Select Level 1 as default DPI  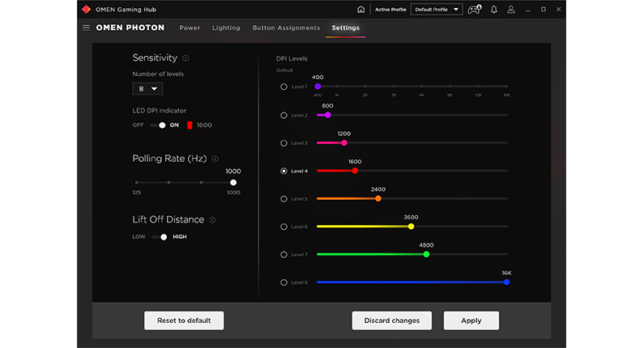pyautogui.click(x=284, y=87)
